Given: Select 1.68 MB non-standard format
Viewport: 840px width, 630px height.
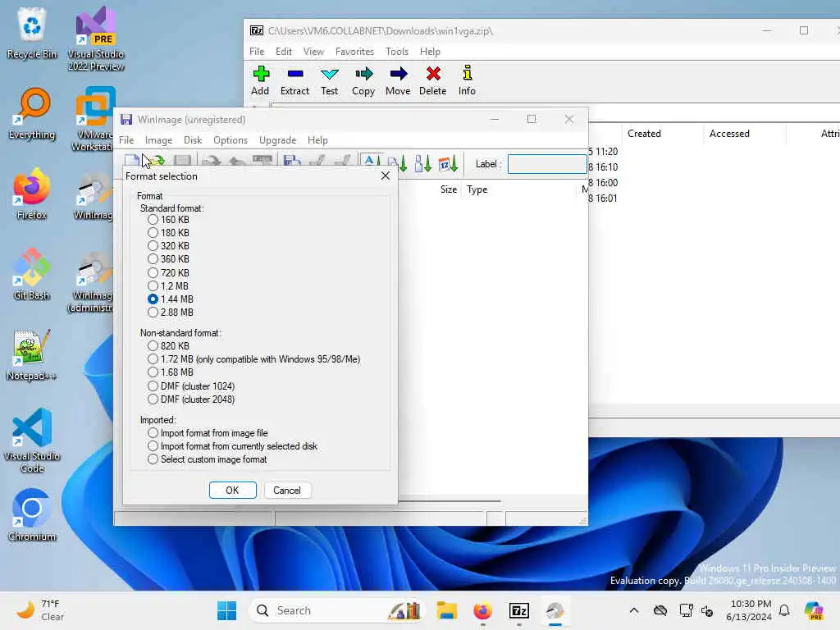Looking at the screenshot, I should click(171, 372).
